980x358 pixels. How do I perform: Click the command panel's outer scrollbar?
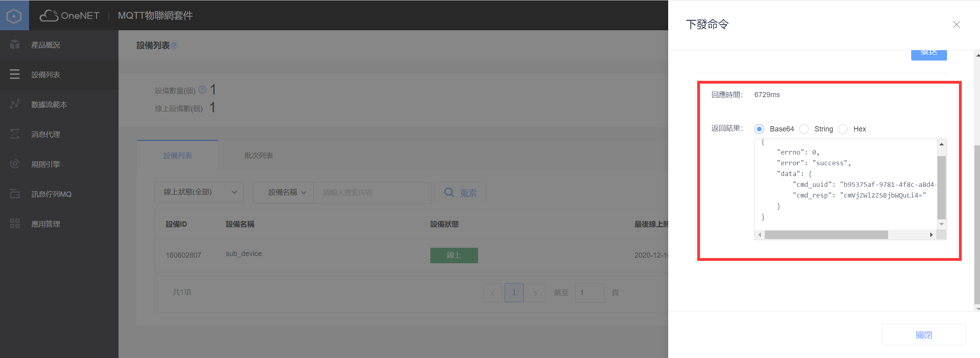click(977, 225)
